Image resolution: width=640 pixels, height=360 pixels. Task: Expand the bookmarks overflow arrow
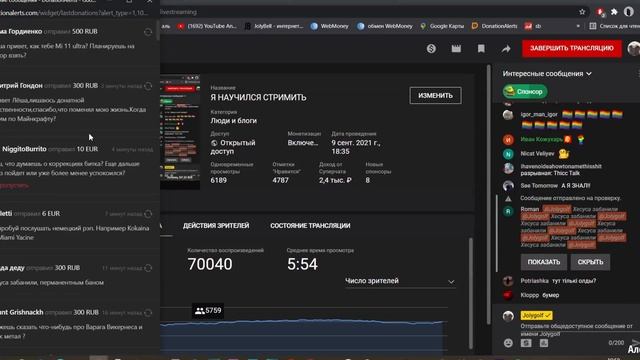pyautogui.click(x=578, y=26)
